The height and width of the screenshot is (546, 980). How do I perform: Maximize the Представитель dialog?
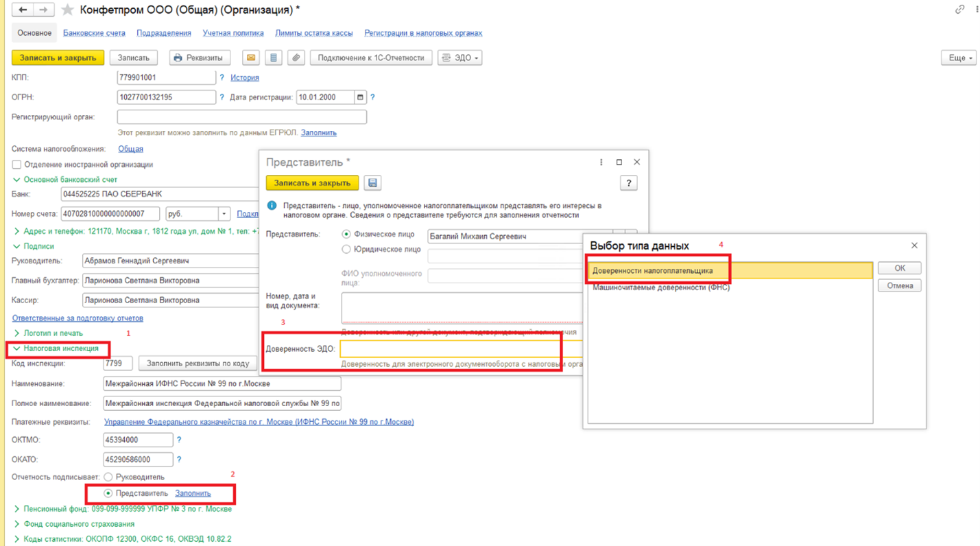(x=619, y=163)
